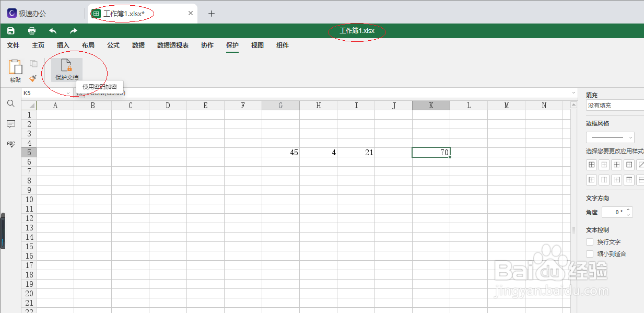Click the spell check ABC icon in sidebar
Screen dimensions: 644x313
[x=10, y=144]
